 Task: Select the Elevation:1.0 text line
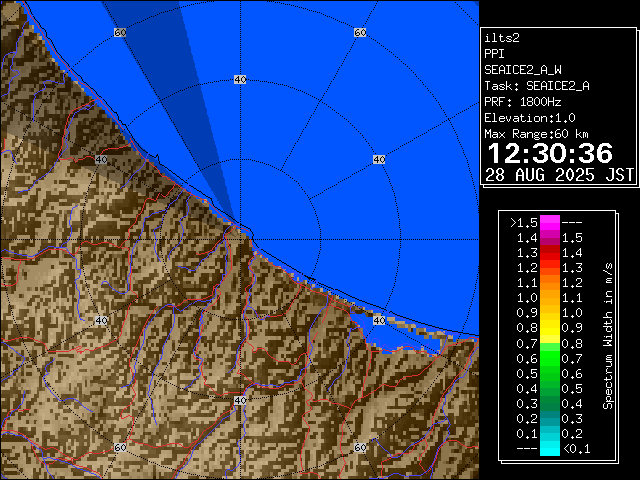[x=527, y=117]
